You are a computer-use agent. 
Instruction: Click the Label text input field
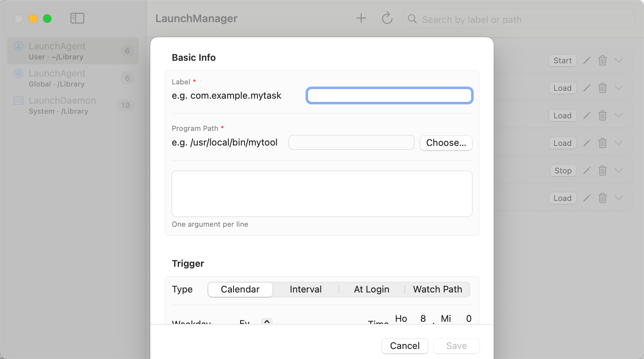[390, 95]
